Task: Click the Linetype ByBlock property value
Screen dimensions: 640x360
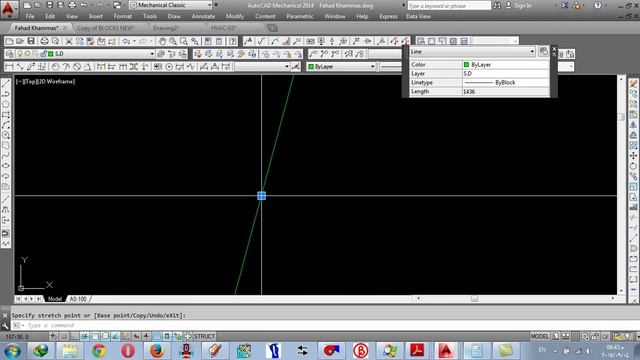Action: click(x=505, y=82)
